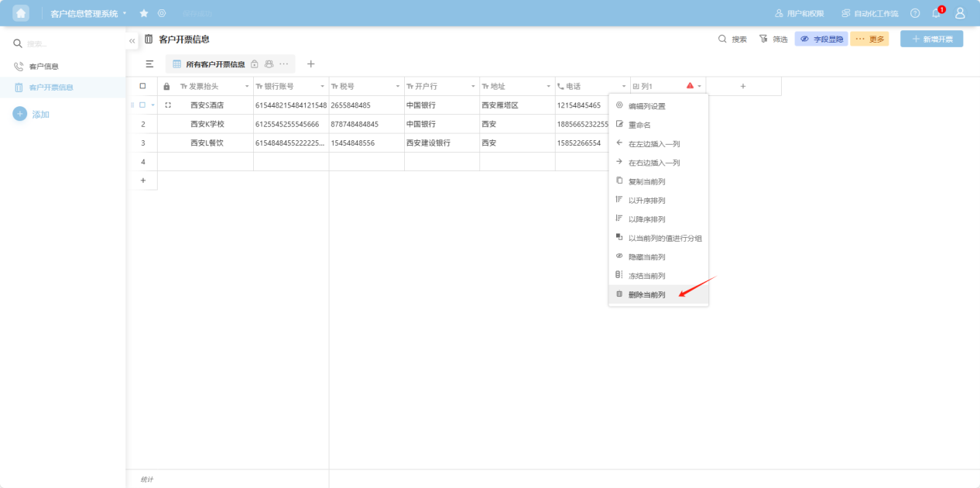The image size is (980, 488).
Task: Open the user account avatar icon
Action: 960,13
